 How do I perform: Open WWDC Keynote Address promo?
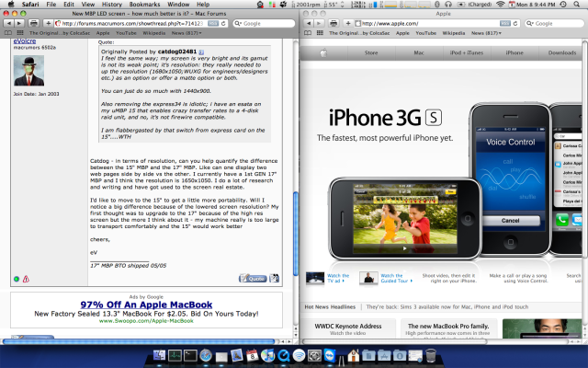[x=348, y=329]
